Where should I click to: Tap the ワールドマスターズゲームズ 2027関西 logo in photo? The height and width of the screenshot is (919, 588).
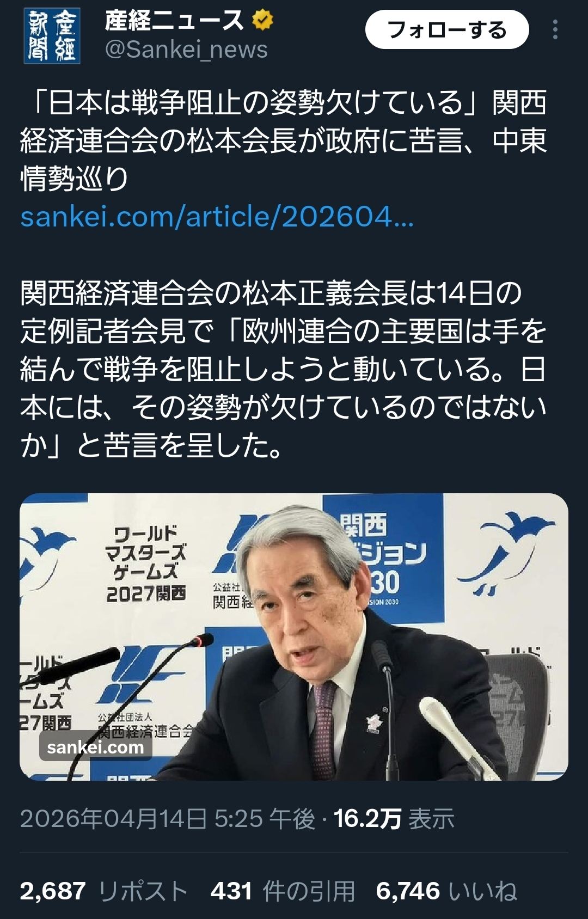tap(146, 563)
